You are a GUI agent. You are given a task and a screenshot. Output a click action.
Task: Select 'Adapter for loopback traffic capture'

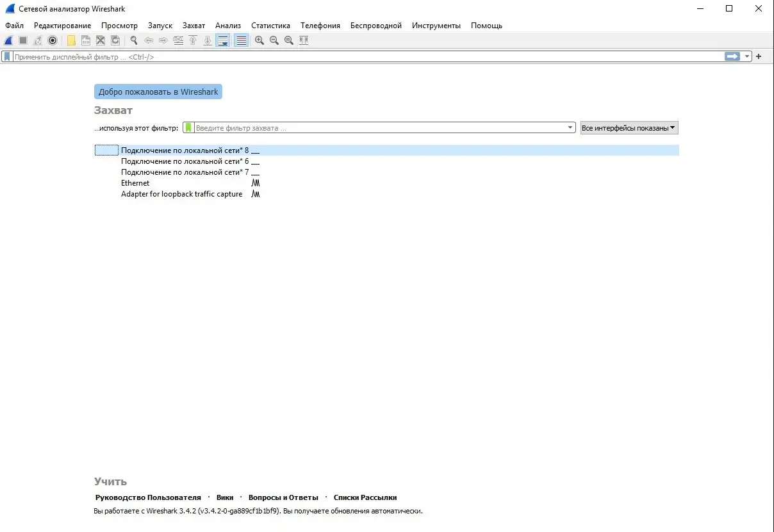pos(386,194)
